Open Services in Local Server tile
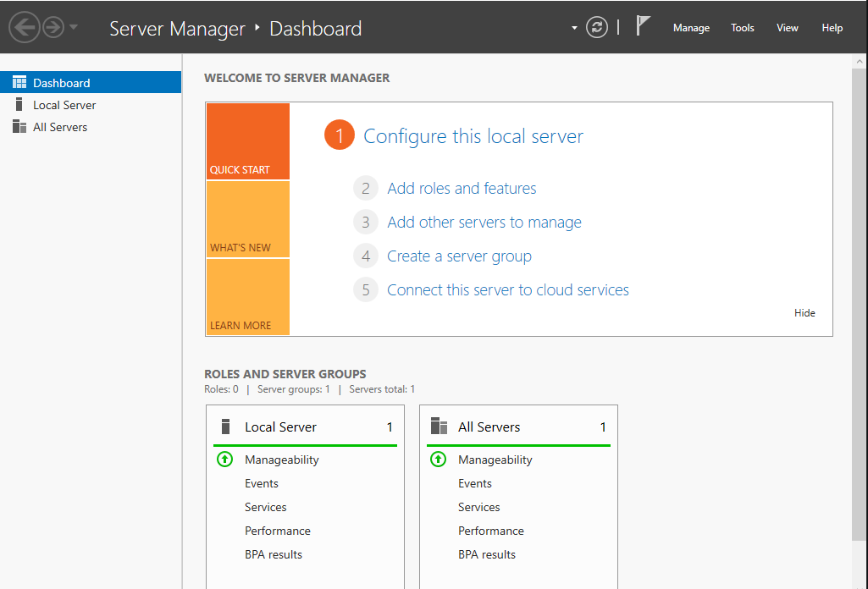The image size is (868, 589). [x=266, y=507]
